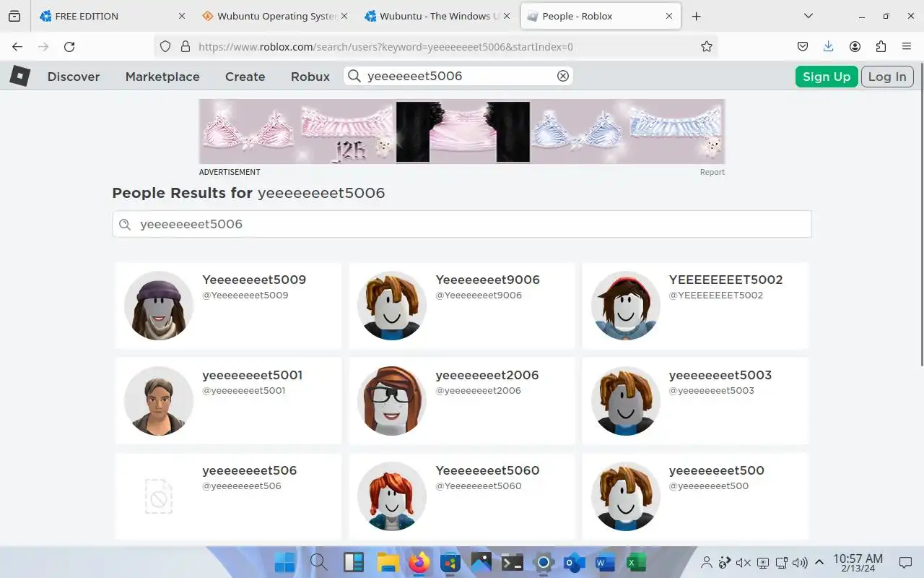Open the Roblox home logo
Screen dimensions: 924x578
[19, 76]
